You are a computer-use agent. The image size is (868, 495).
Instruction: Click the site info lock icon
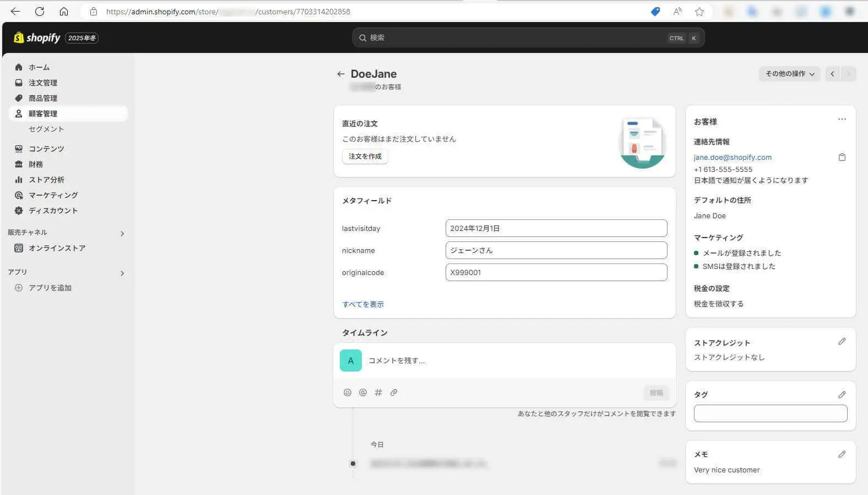[94, 12]
